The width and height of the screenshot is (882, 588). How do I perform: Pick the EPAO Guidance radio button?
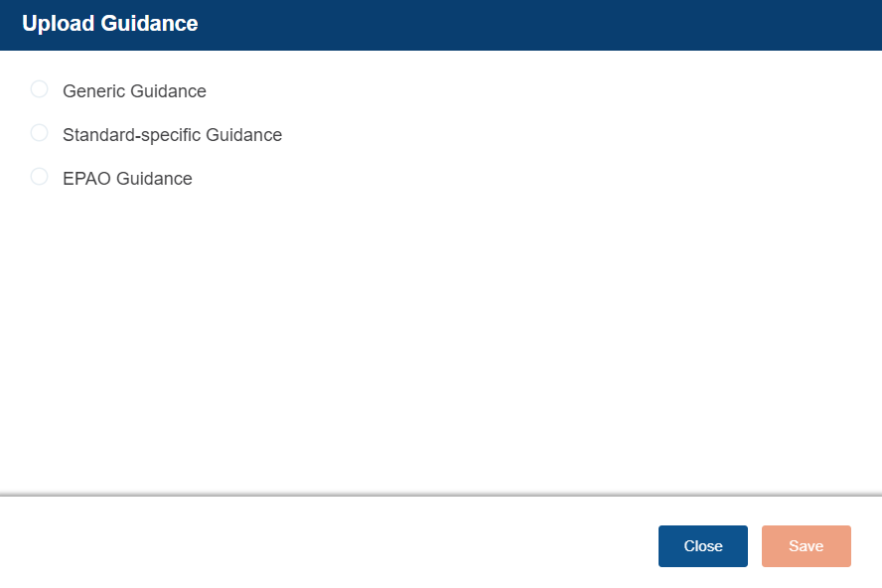[40, 177]
